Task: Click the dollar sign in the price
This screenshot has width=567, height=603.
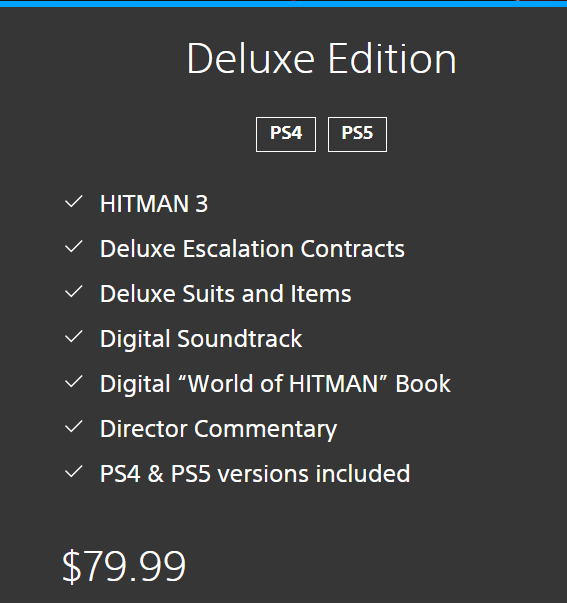Action: [72, 567]
